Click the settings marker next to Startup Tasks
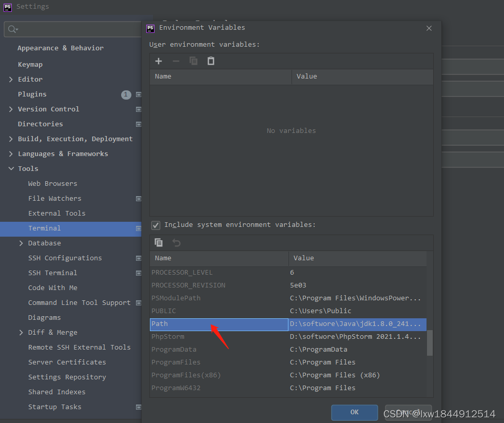 click(x=139, y=407)
